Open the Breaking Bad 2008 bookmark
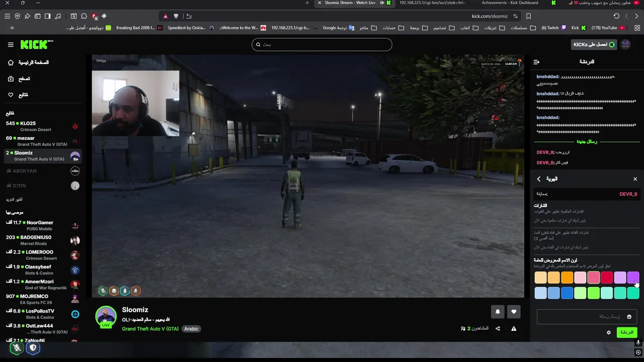 point(139,28)
